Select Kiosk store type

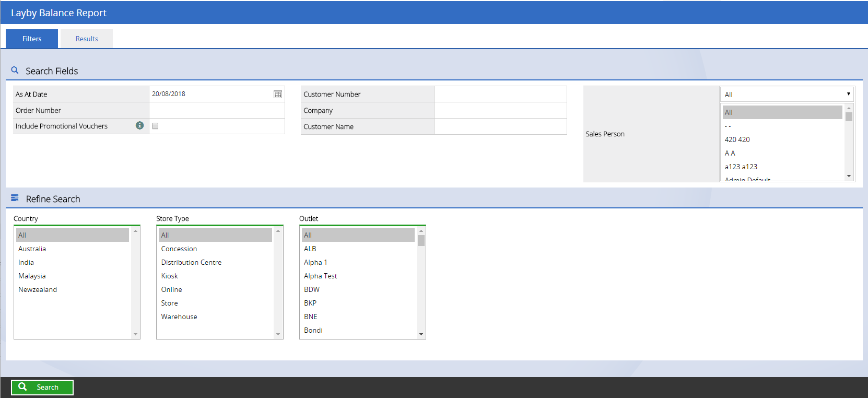(x=215, y=276)
